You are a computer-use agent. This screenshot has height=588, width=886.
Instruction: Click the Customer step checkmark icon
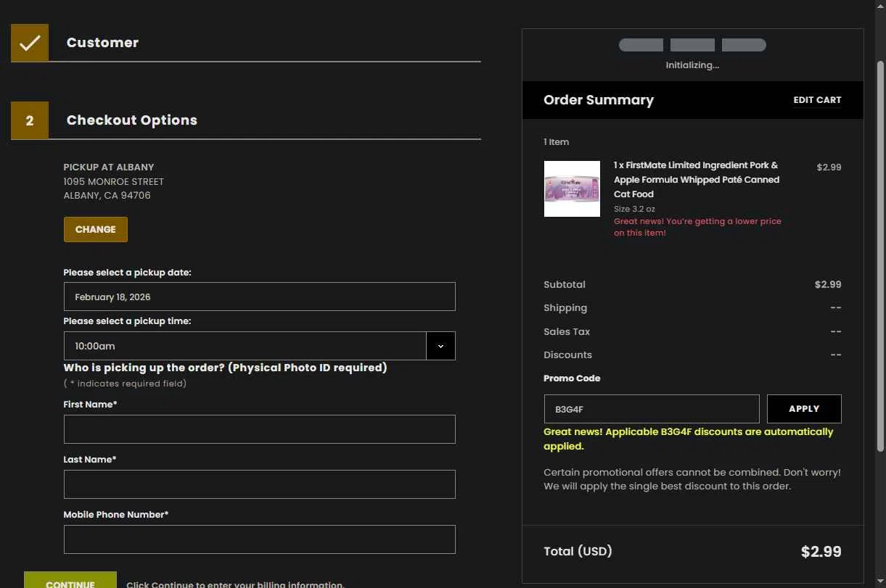pos(30,43)
